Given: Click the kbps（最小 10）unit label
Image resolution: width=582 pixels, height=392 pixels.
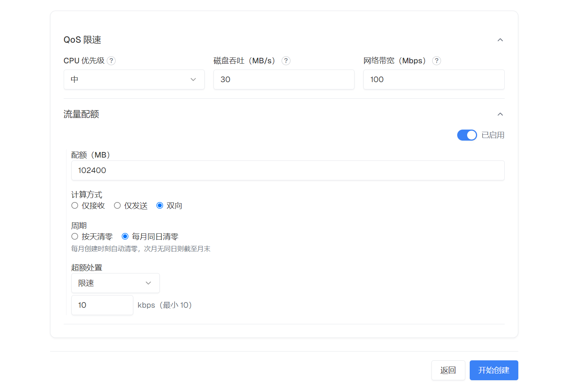Looking at the screenshot, I should pos(165,305).
